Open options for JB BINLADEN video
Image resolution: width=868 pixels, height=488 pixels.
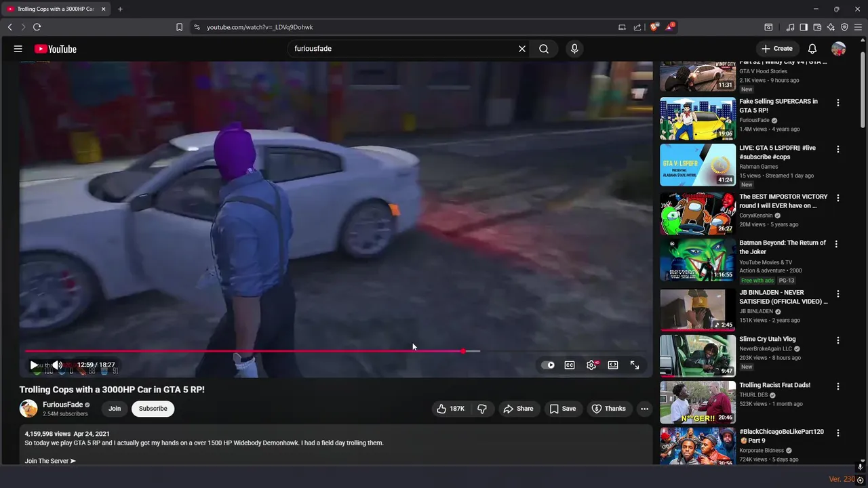tap(838, 294)
